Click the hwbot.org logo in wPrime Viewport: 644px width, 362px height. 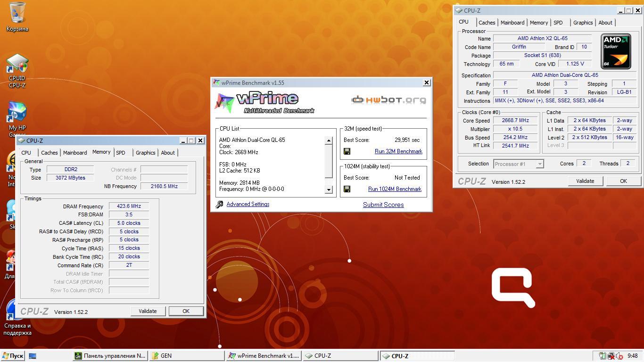coord(389,99)
